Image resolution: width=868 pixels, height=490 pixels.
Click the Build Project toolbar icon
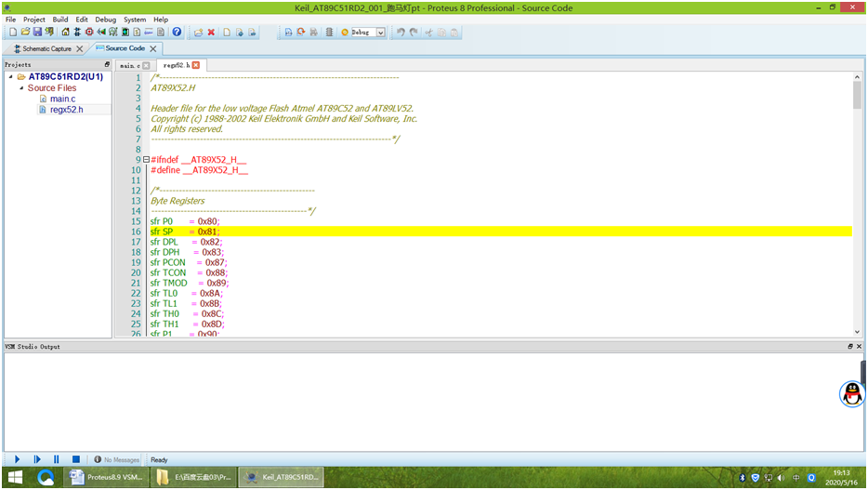[288, 33]
